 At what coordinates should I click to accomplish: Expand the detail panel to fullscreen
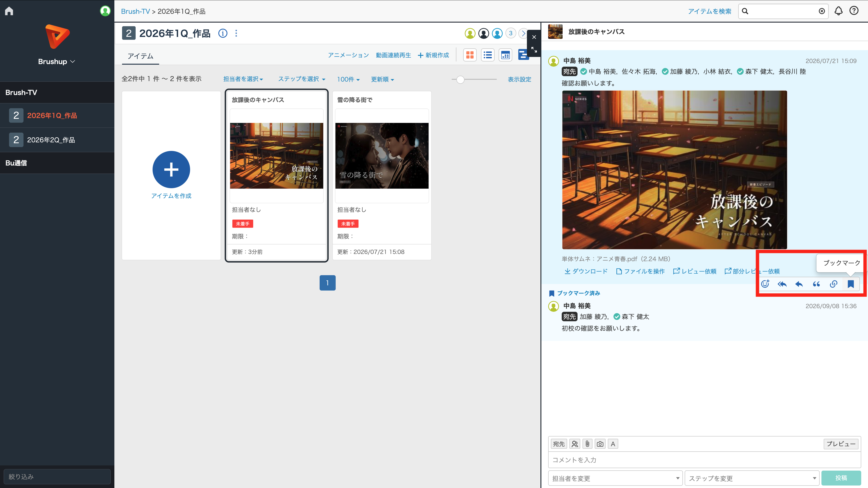(534, 50)
